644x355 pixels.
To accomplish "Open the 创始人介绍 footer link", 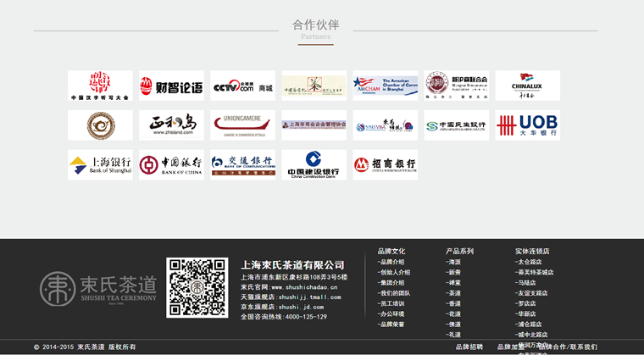I will (394, 272).
